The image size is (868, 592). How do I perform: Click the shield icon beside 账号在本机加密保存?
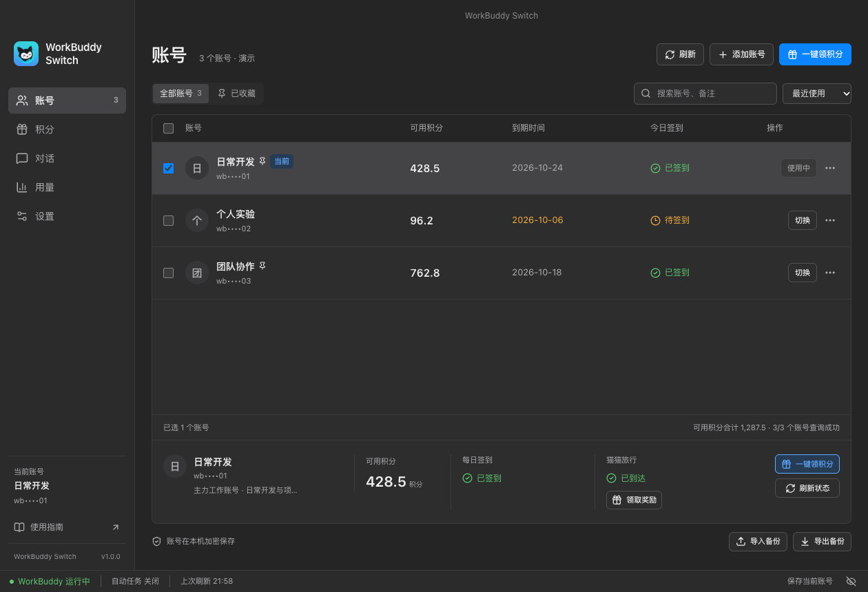(x=156, y=541)
